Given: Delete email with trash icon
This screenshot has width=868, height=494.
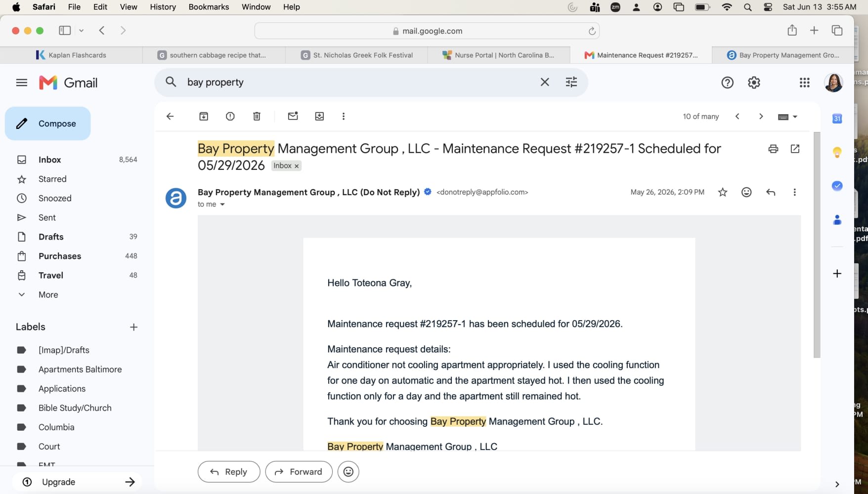Looking at the screenshot, I should point(257,117).
